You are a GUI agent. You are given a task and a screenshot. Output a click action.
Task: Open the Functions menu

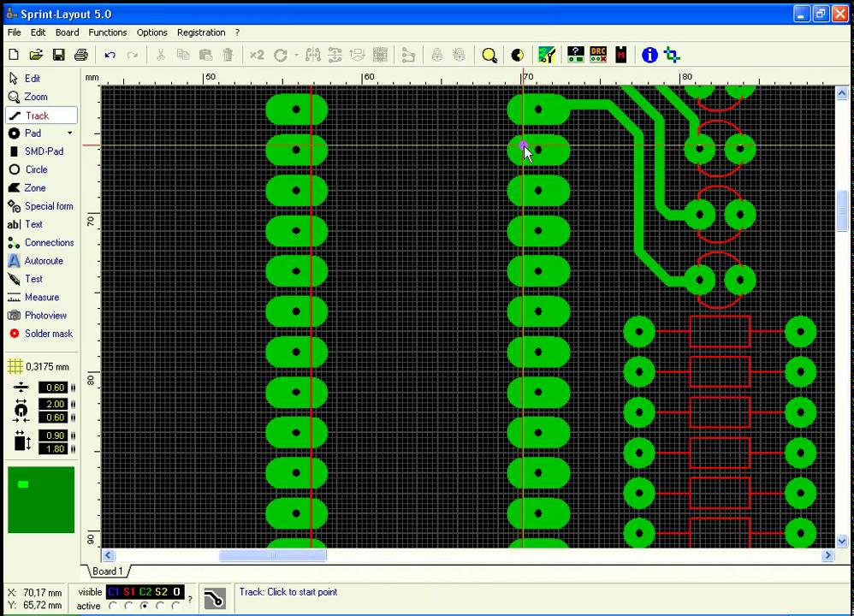107,33
